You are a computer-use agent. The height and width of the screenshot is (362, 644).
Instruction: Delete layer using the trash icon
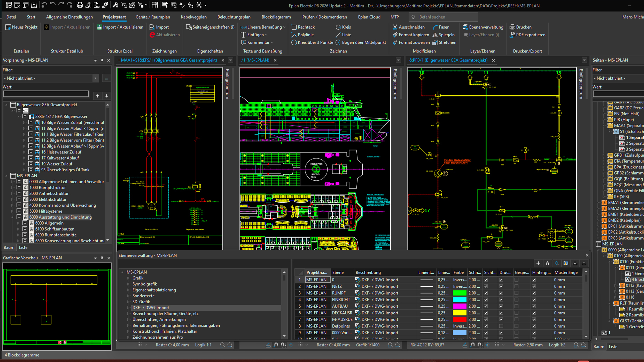tap(547, 263)
